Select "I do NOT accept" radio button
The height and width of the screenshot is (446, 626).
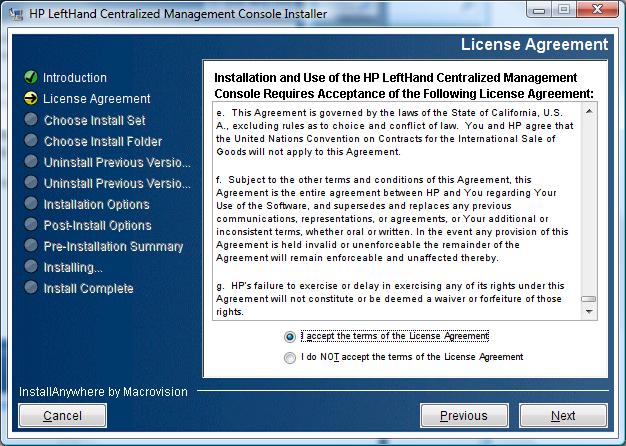pos(290,358)
